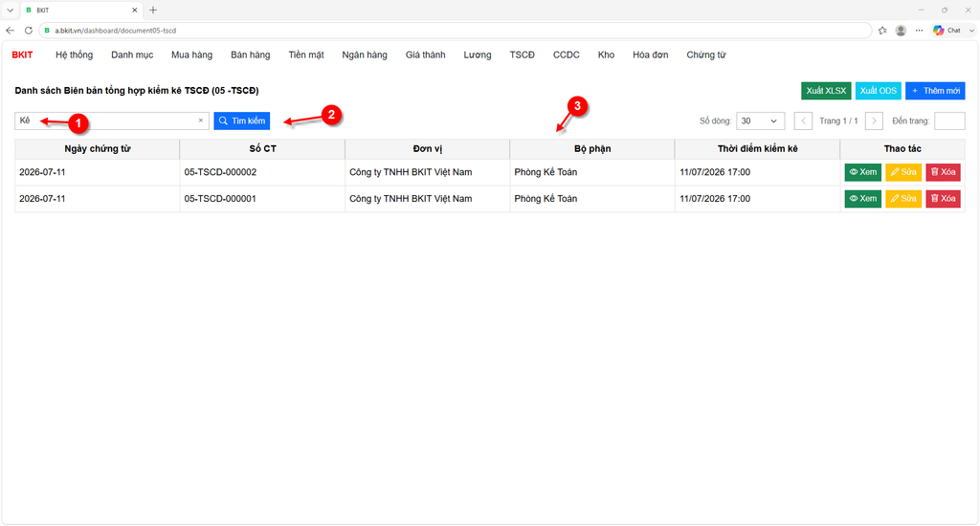Image resolution: width=980 pixels, height=526 pixels.
Task: Reload the page with refresh icon
Action: click(x=28, y=30)
